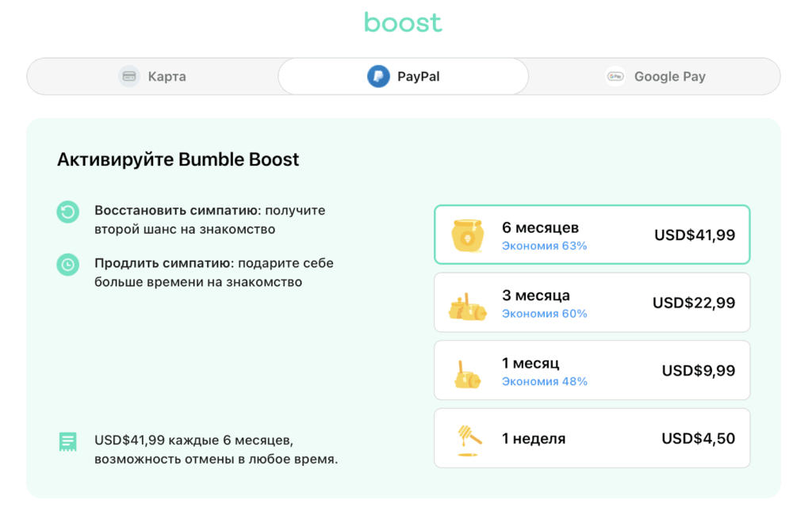Image resolution: width=812 pixels, height=519 pixels.
Task: Select the credit card icon beside Карта
Action: click(x=128, y=76)
